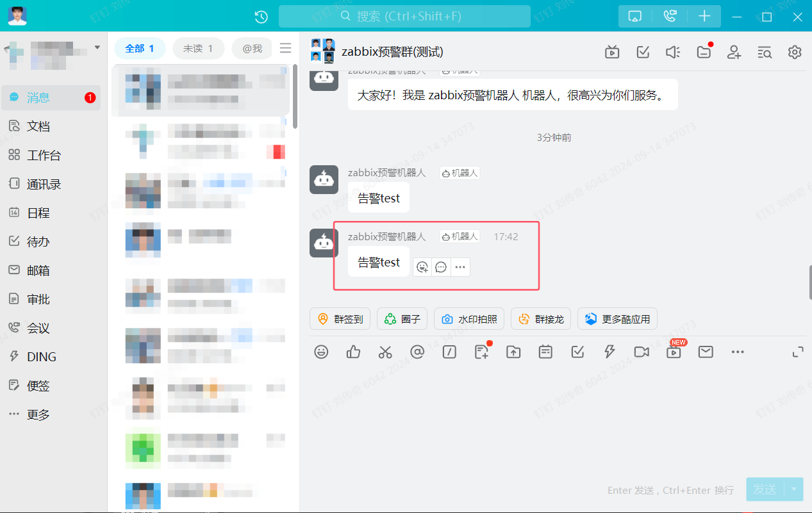Open the conversation list filter menu icon
Image resolution: width=812 pixels, height=513 pixels.
click(286, 48)
